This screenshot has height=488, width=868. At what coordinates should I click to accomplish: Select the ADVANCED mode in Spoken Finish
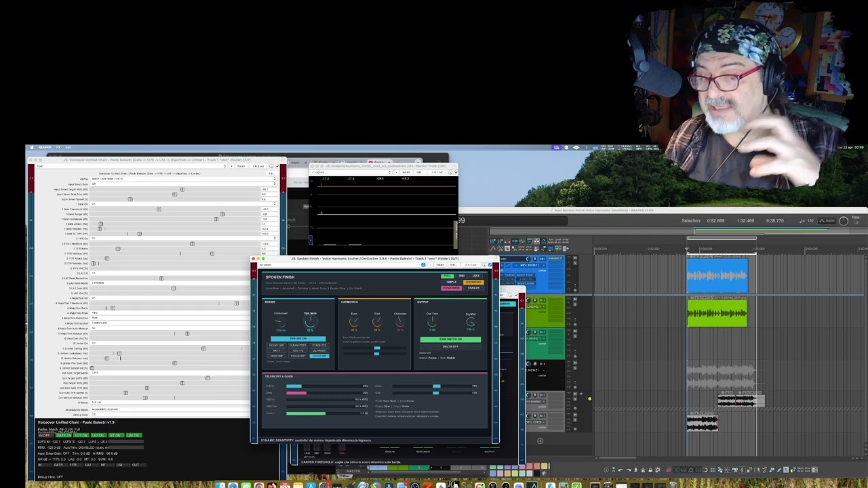click(x=473, y=282)
